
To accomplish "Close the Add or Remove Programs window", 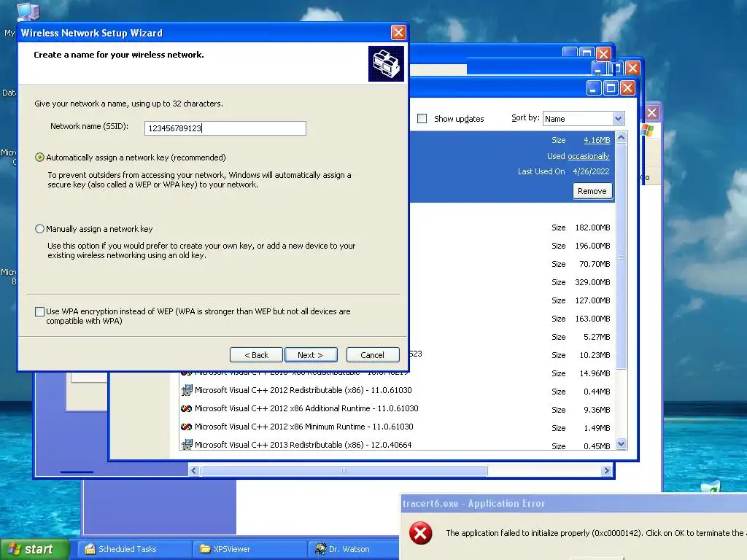I will (x=628, y=88).
